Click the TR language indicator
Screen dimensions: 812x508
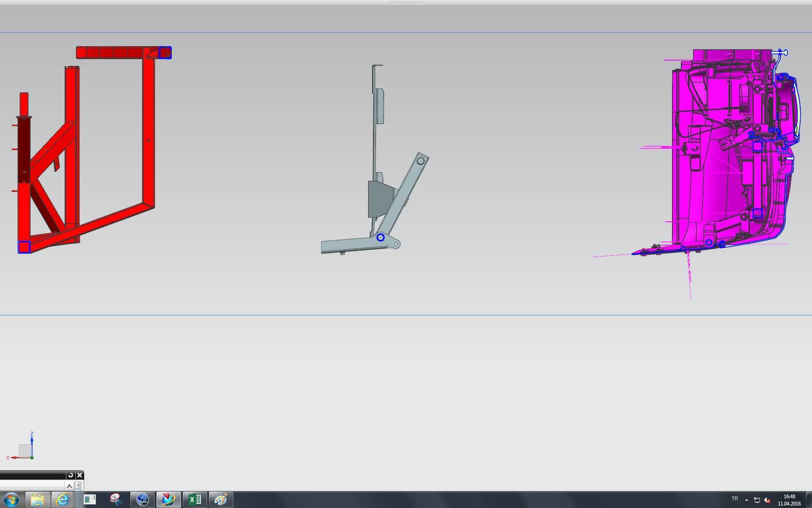click(735, 499)
